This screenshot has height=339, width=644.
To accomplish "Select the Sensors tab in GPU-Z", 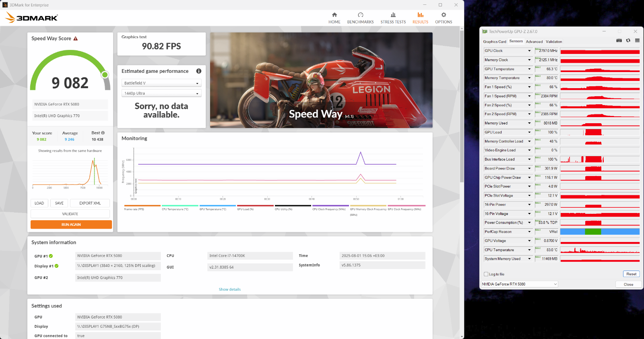I will click(516, 41).
